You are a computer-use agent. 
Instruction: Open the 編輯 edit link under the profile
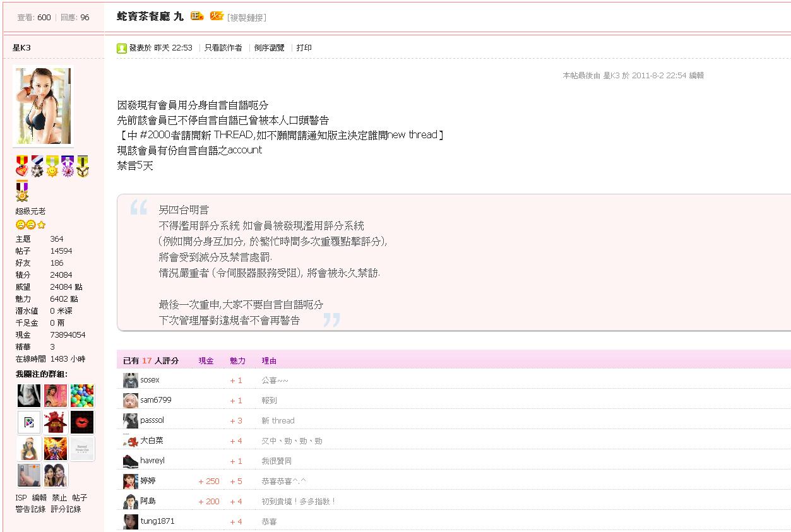[x=39, y=498]
